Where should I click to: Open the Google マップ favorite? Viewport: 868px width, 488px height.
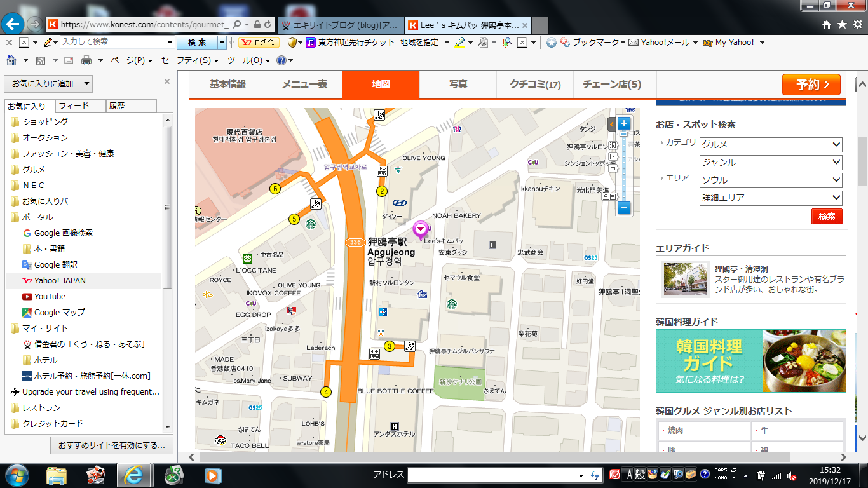click(x=59, y=312)
